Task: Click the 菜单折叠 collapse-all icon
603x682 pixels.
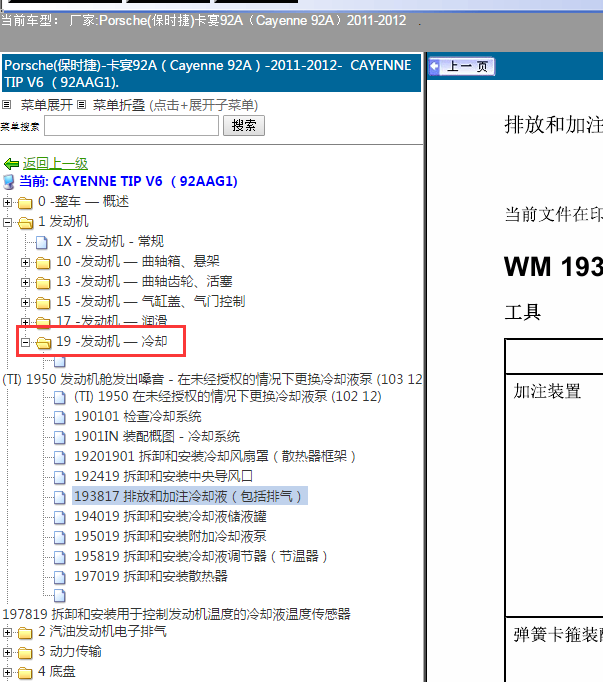Action: coord(81,104)
